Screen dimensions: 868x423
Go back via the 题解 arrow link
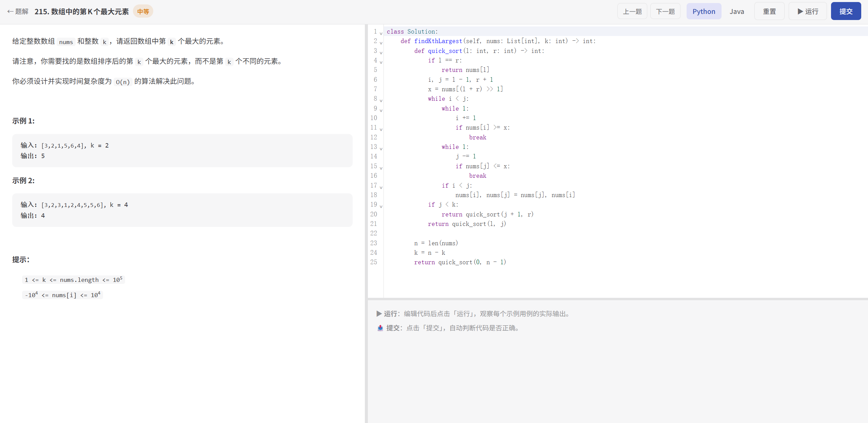[18, 12]
